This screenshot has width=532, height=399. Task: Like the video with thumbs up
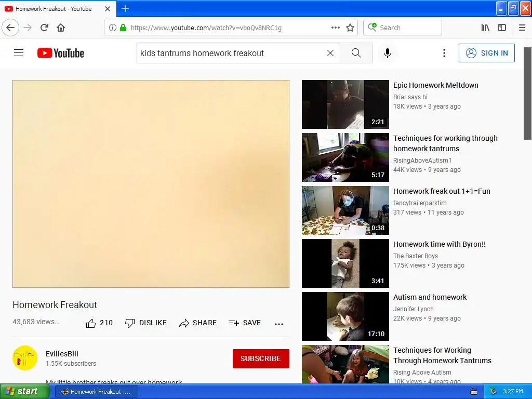coord(99,323)
